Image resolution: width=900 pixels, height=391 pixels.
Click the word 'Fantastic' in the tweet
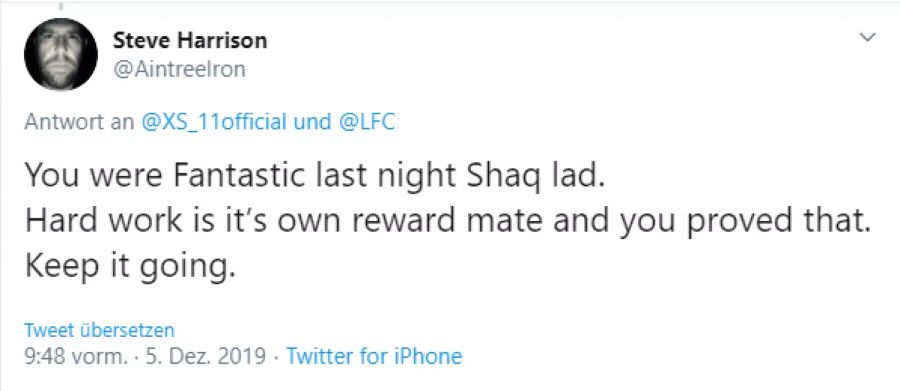[237, 176]
